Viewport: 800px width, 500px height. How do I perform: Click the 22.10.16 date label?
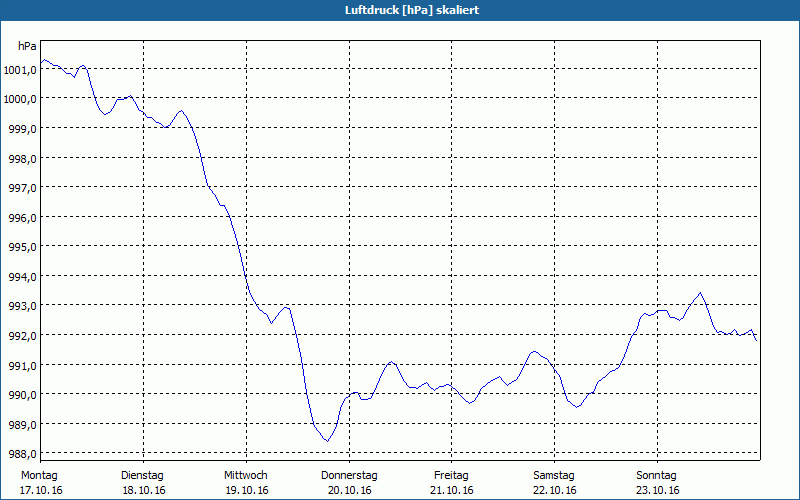pos(555,490)
